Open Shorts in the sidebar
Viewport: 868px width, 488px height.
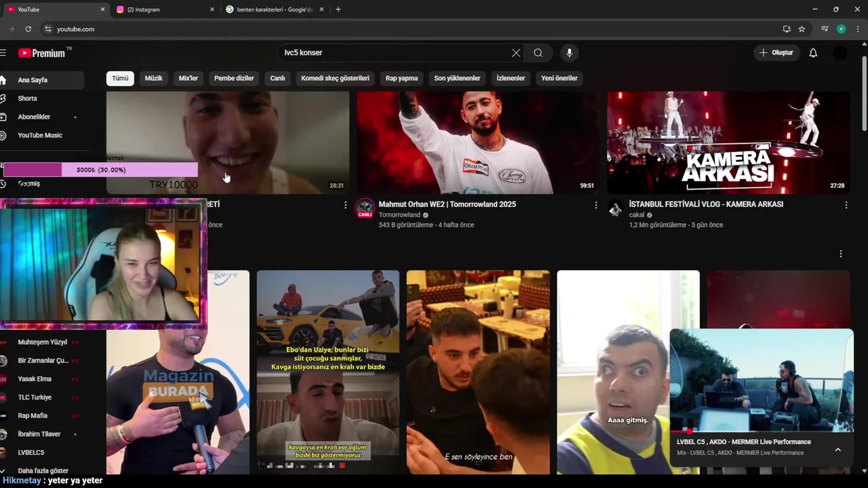42,98
